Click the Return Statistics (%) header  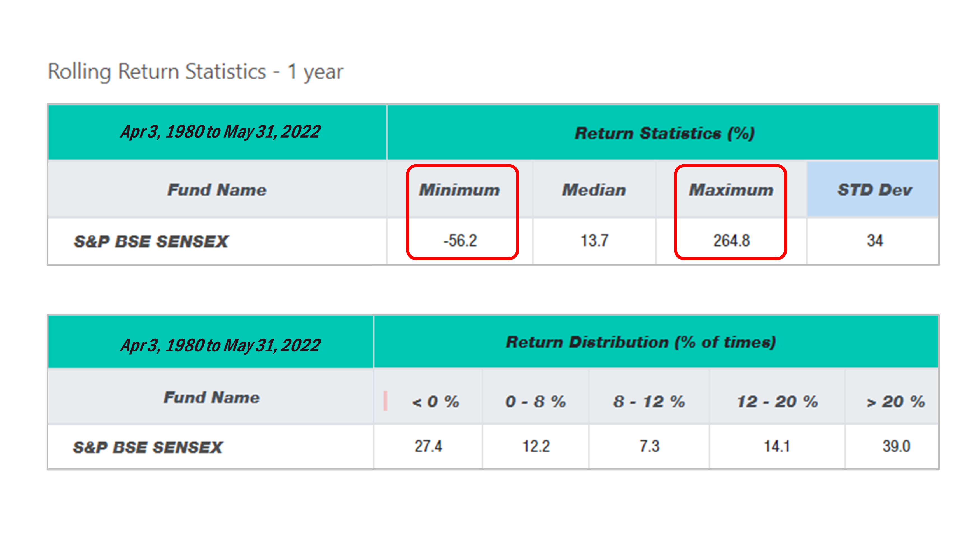[664, 133]
